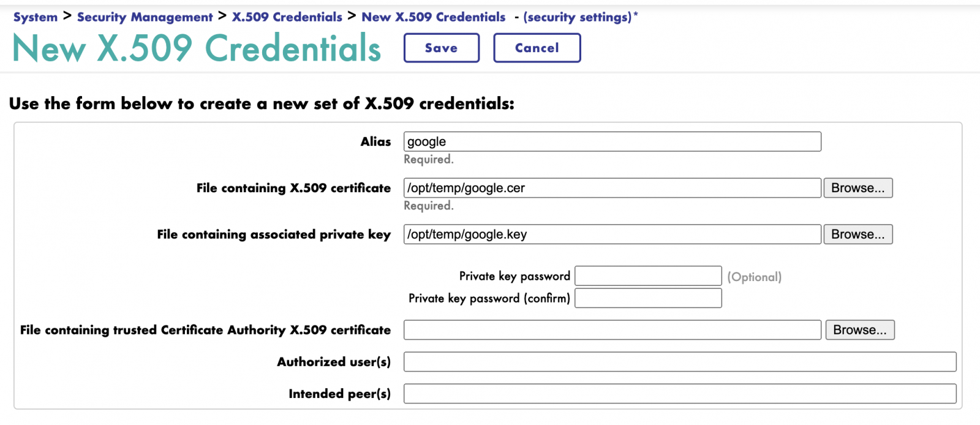This screenshot has width=980, height=425.
Task: Focus the Intended peer(s) field
Action: (680, 394)
